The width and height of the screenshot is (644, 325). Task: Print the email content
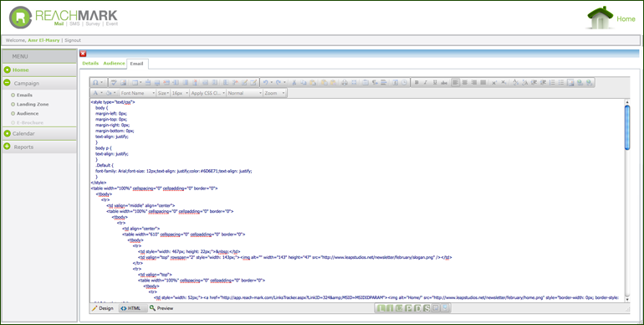(x=345, y=83)
